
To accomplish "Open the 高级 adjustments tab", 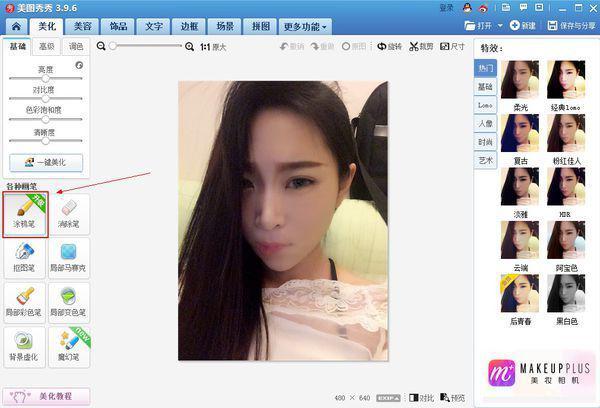I will (46, 46).
